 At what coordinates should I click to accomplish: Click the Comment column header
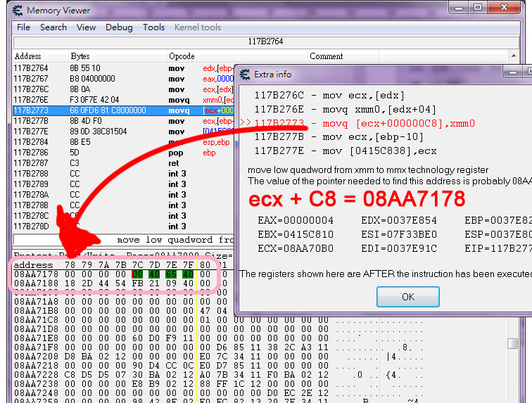coord(326,56)
